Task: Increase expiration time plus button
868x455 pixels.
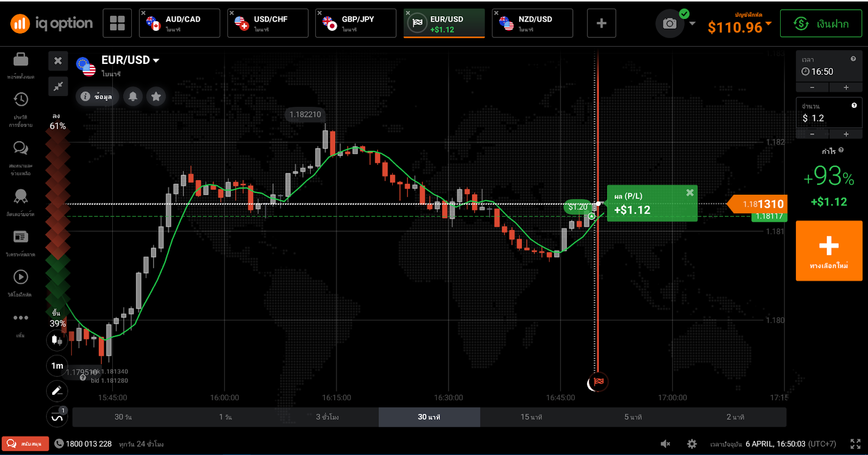Action: pyautogui.click(x=846, y=87)
